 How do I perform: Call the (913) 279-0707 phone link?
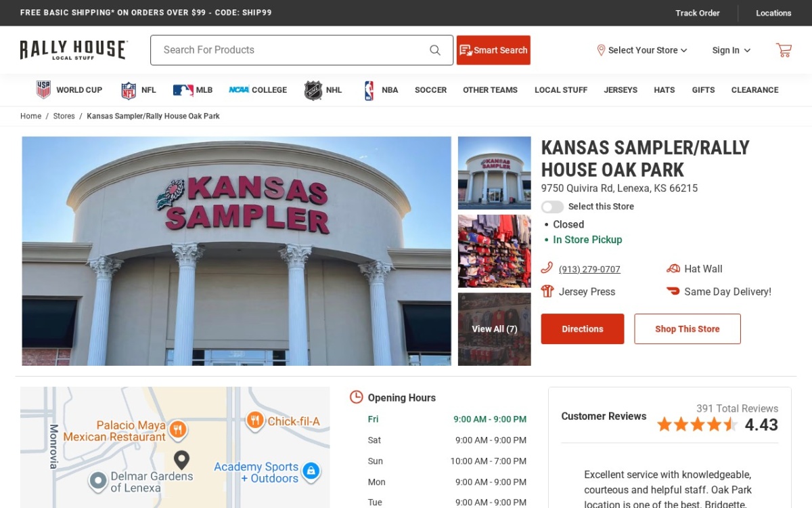coord(589,270)
